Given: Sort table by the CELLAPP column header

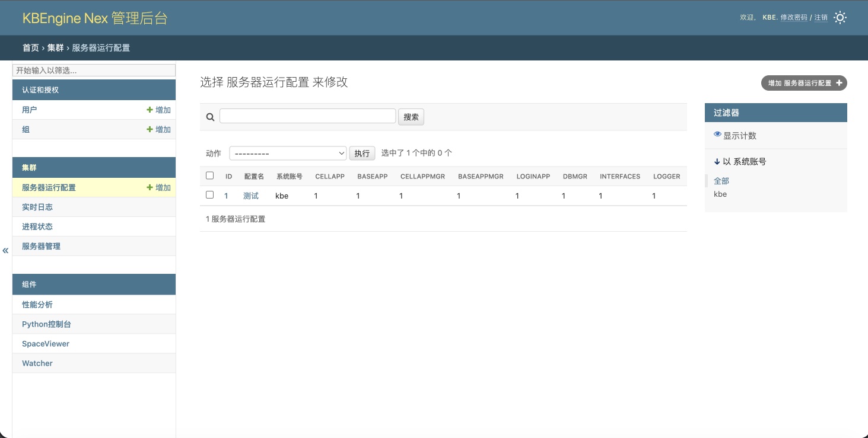Looking at the screenshot, I should (329, 177).
